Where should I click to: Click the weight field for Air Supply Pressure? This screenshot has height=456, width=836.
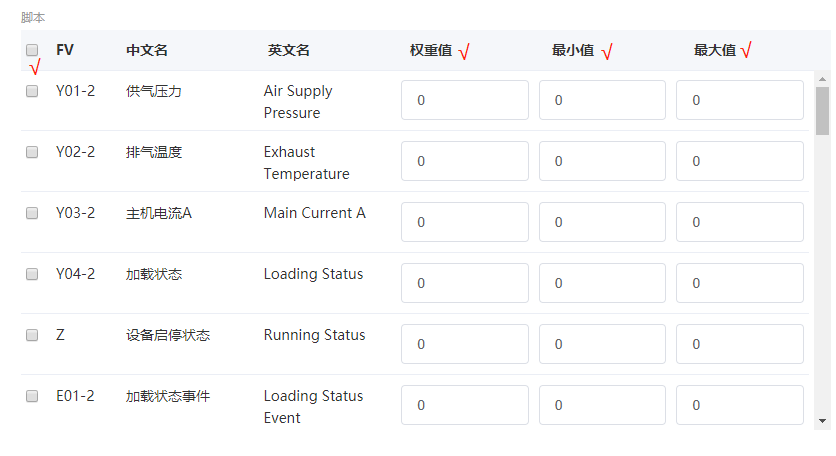(464, 100)
